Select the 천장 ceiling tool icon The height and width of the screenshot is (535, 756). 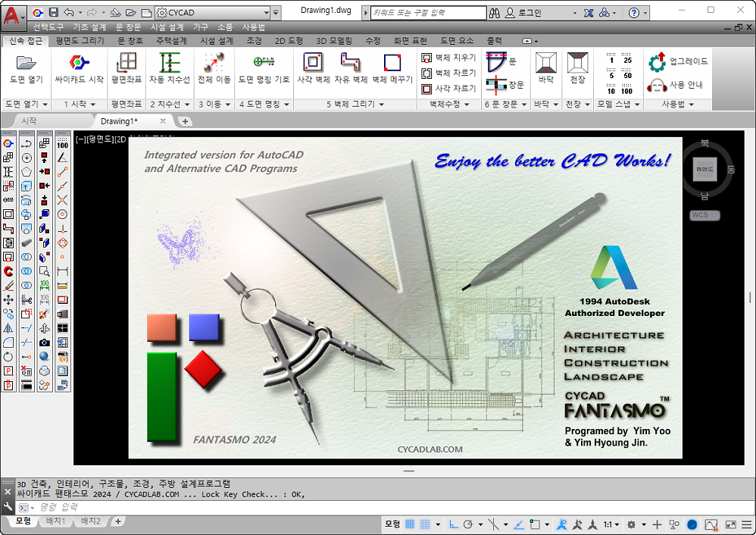578,63
